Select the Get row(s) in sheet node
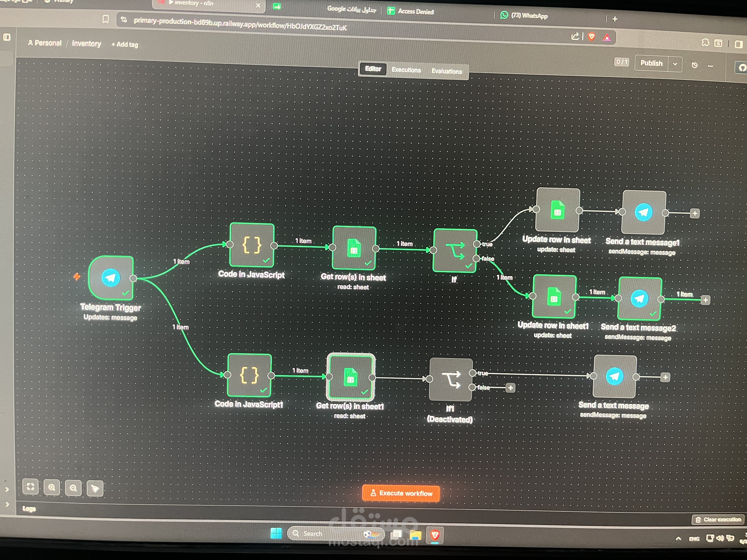747x560 pixels. pyautogui.click(x=354, y=248)
